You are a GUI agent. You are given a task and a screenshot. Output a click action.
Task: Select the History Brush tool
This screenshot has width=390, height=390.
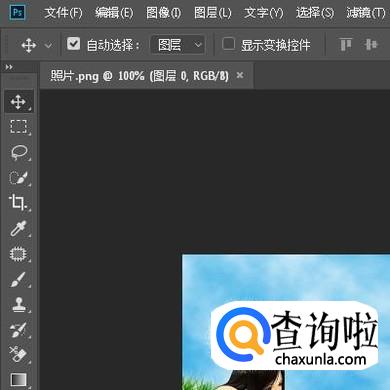(x=19, y=330)
